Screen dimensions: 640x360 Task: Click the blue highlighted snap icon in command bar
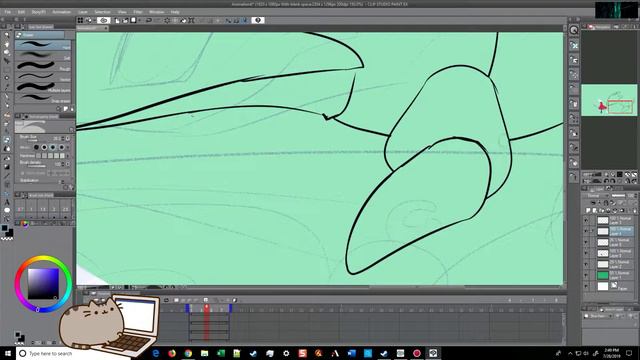(244, 20)
